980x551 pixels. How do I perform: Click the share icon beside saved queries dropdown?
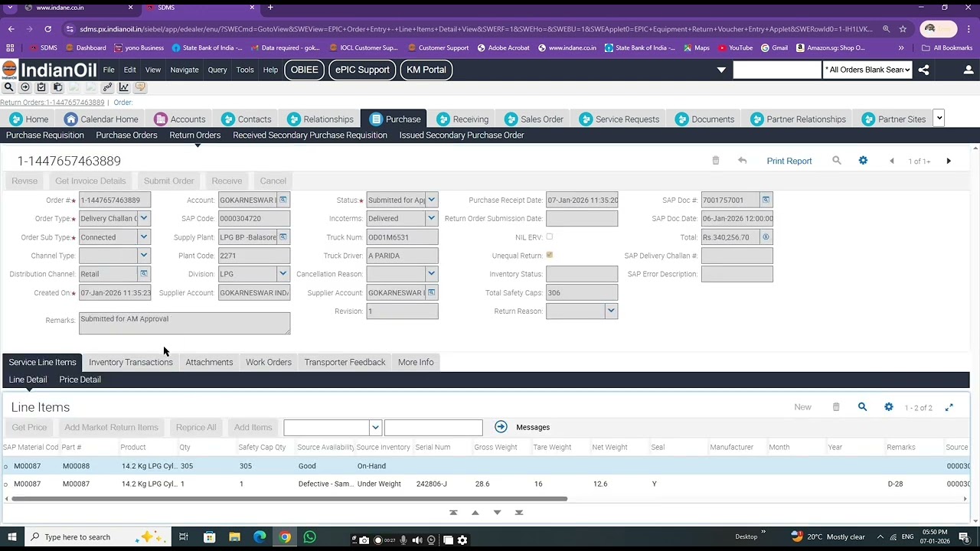point(923,70)
